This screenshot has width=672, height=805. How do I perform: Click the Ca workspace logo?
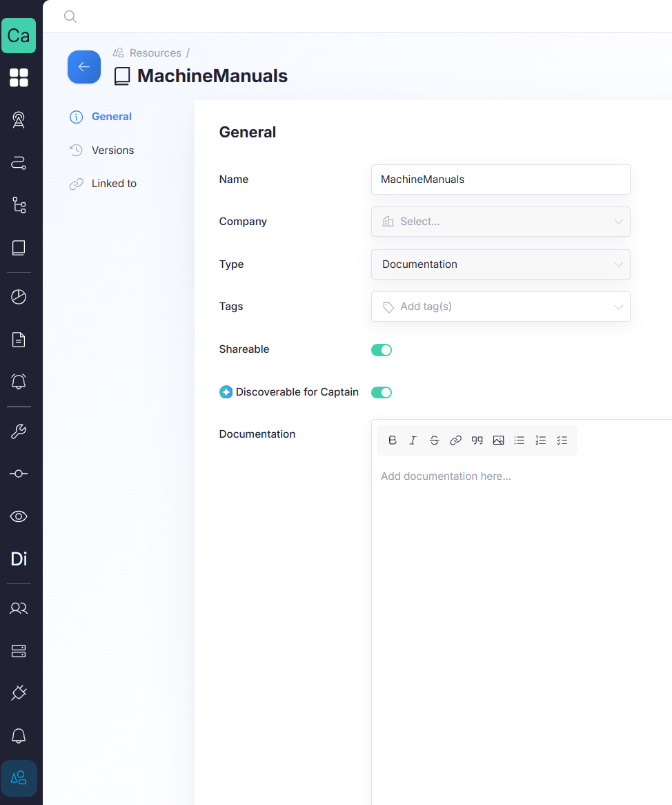click(x=19, y=35)
